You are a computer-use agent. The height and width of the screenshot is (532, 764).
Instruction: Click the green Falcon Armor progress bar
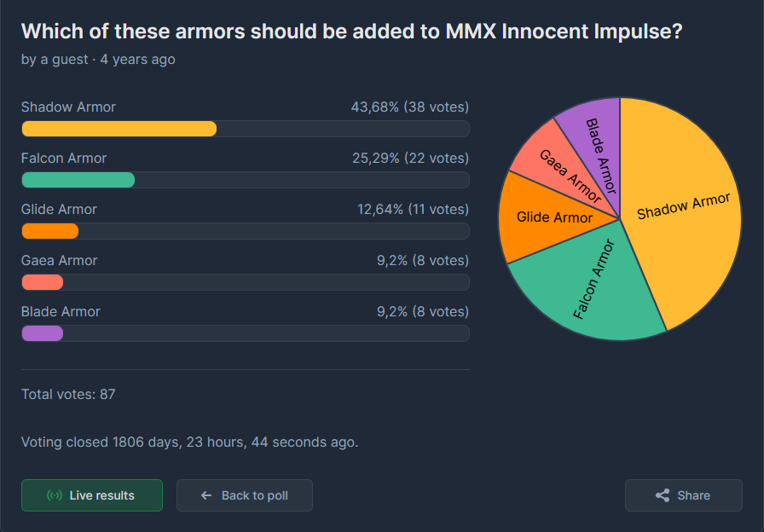click(78, 180)
